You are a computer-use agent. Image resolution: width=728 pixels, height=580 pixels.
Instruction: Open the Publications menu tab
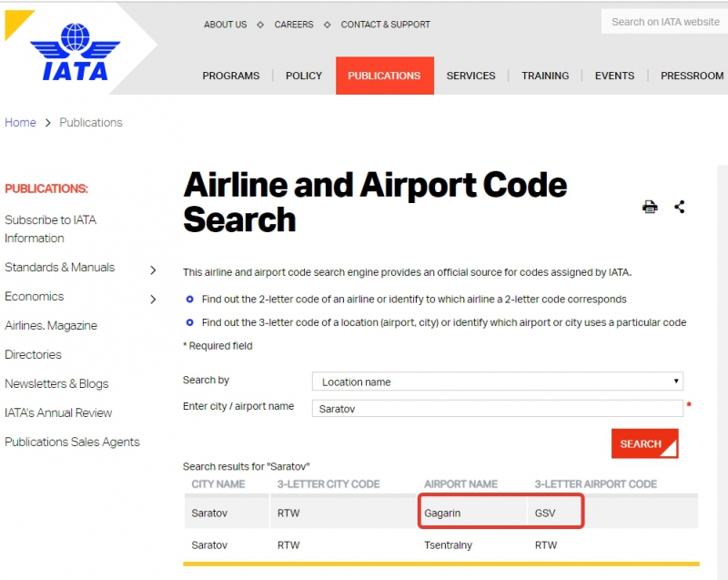point(384,76)
